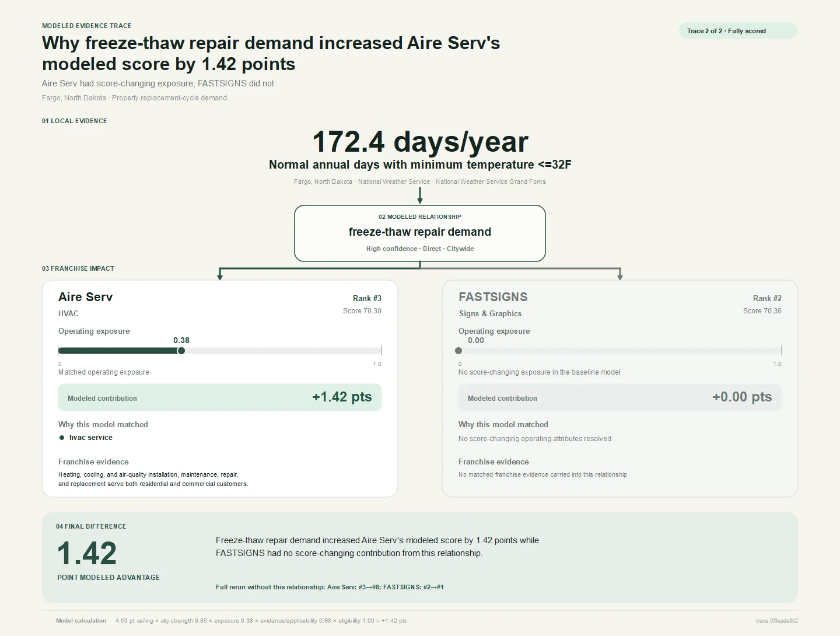Click the 'HVAC' category label under Aire Serv
Screen dimensions: 840x636
pyautogui.click(x=68, y=314)
